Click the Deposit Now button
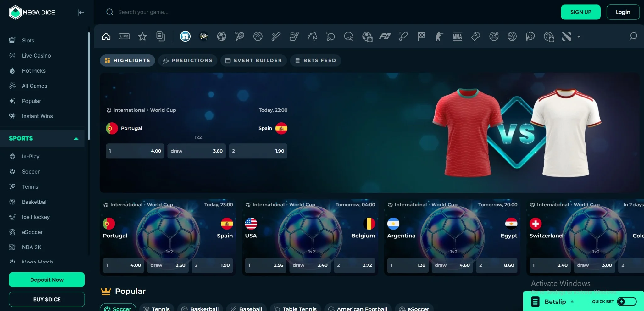 (47, 280)
